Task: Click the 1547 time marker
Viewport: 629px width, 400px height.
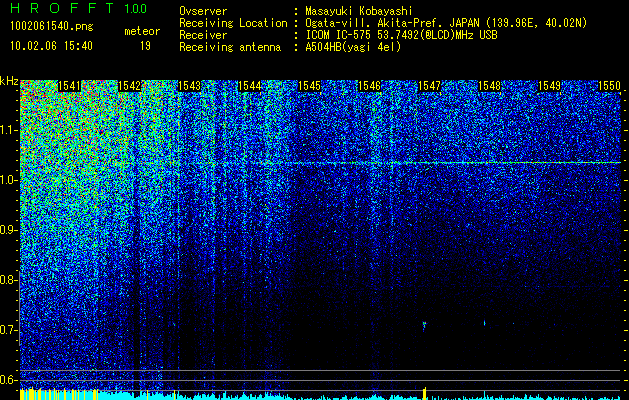Action: pyautogui.click(x=429, y=86)
